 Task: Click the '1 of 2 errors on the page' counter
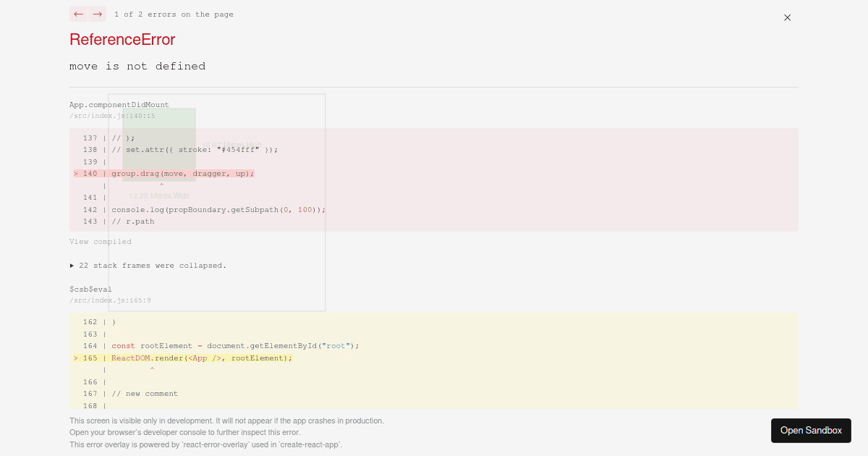tap(174, 14)
